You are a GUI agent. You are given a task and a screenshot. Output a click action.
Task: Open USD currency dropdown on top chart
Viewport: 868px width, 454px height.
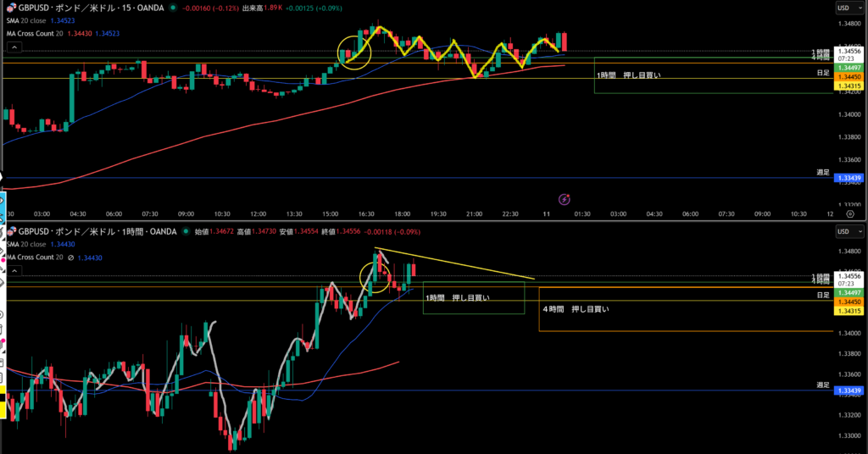tap(843, 8)
